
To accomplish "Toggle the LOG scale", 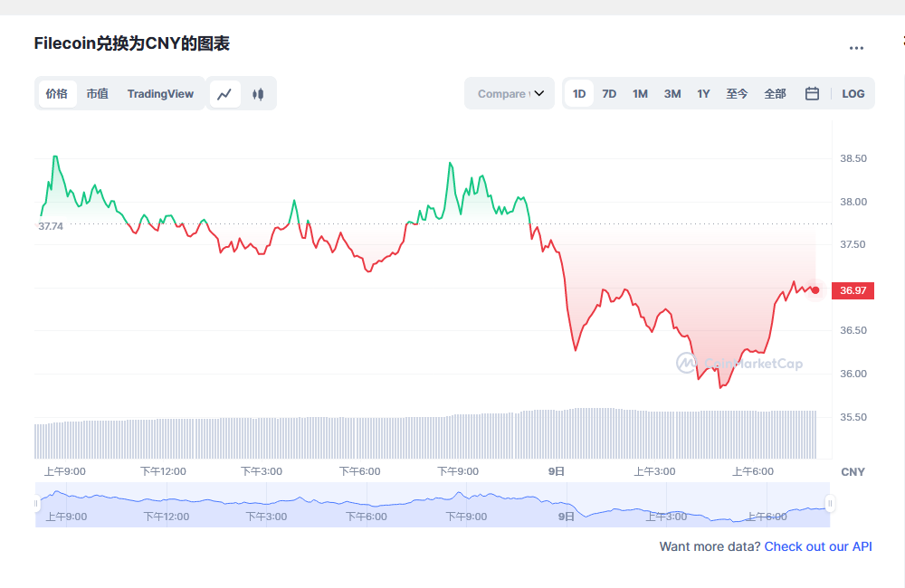I will [853, 93].
